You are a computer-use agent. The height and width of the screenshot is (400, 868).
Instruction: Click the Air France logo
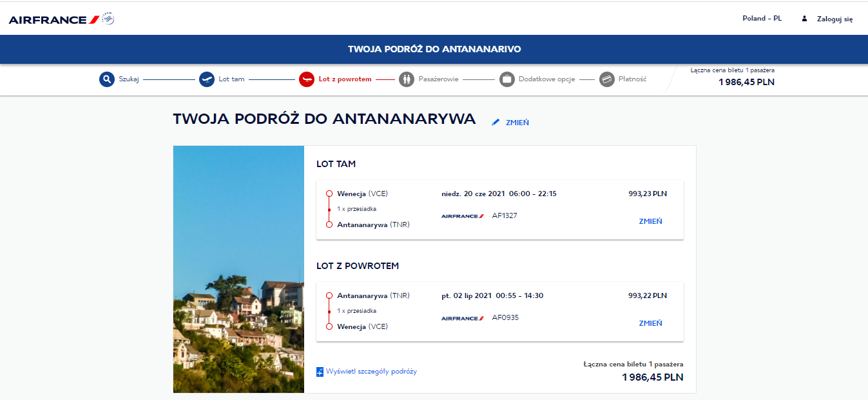pos(62,19)
